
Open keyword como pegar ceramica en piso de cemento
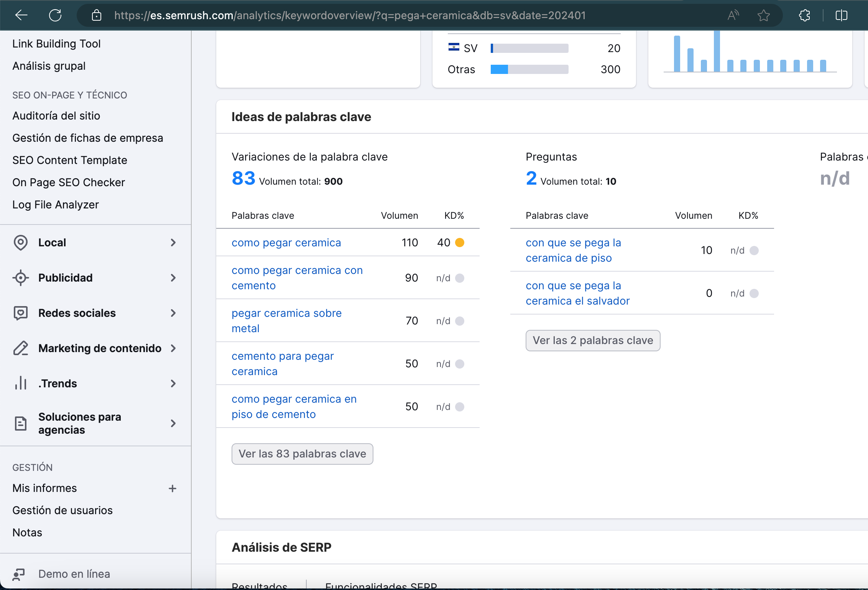pyautogui.click(x=294, y=406)
